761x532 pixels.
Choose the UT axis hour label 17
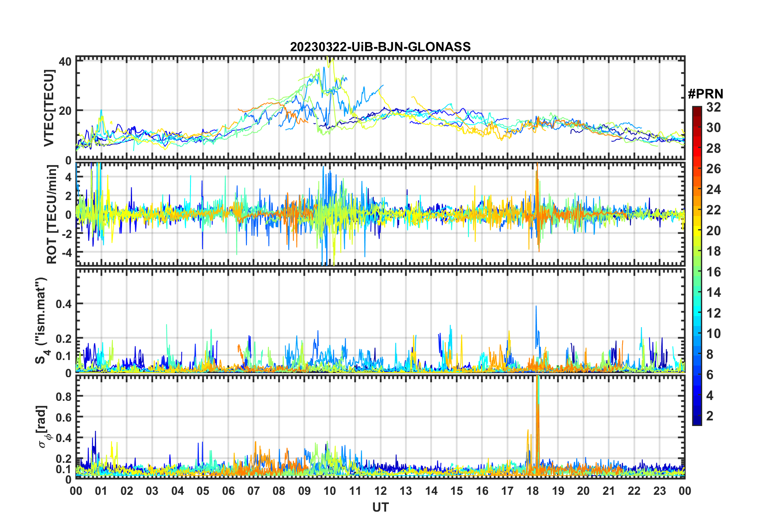pyautogui.click(x=507, y=491)
